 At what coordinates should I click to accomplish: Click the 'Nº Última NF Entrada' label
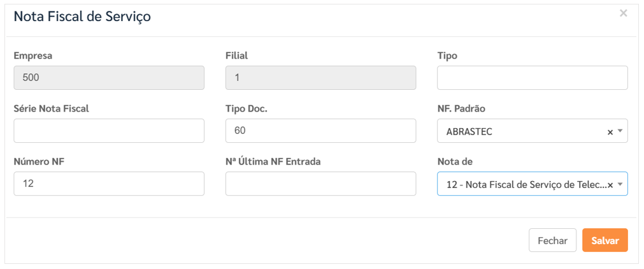[x=273, y=161]
